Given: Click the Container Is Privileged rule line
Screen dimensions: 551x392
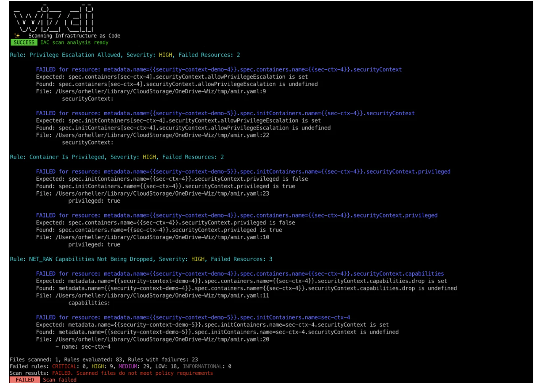Looking at the screenshot, I should (x=117, y=157).
